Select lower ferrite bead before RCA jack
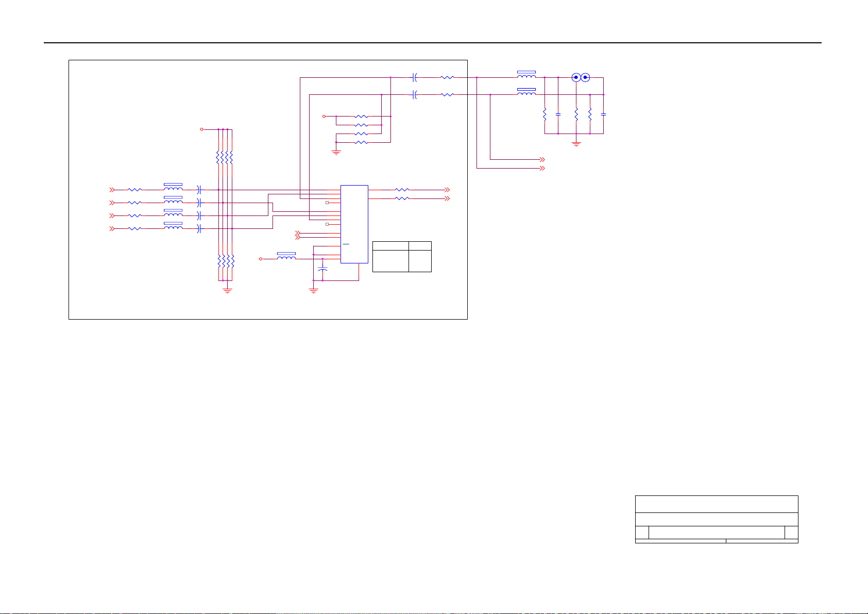Screen dimensions: 868x614 pos(526,93)
